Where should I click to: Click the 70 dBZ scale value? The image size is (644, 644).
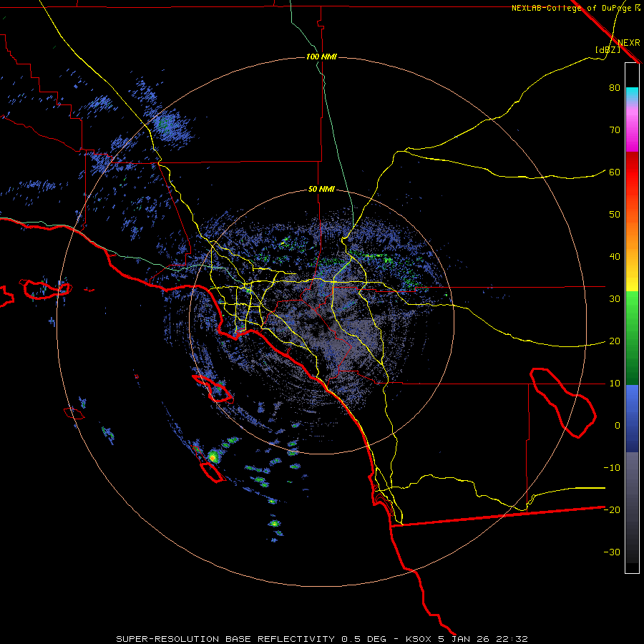click(615, 130)
